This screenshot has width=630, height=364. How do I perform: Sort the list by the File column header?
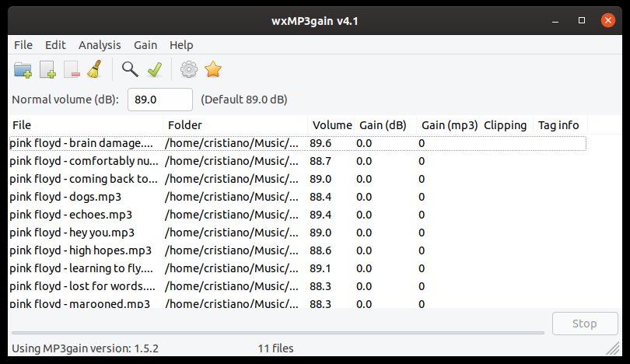86,125
